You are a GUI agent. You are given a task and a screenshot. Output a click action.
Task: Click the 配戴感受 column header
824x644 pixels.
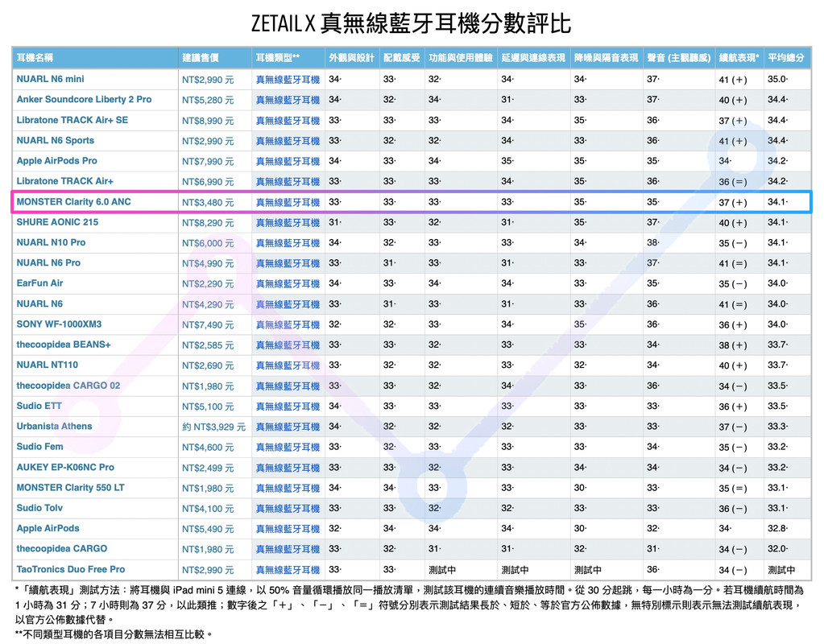401,58
